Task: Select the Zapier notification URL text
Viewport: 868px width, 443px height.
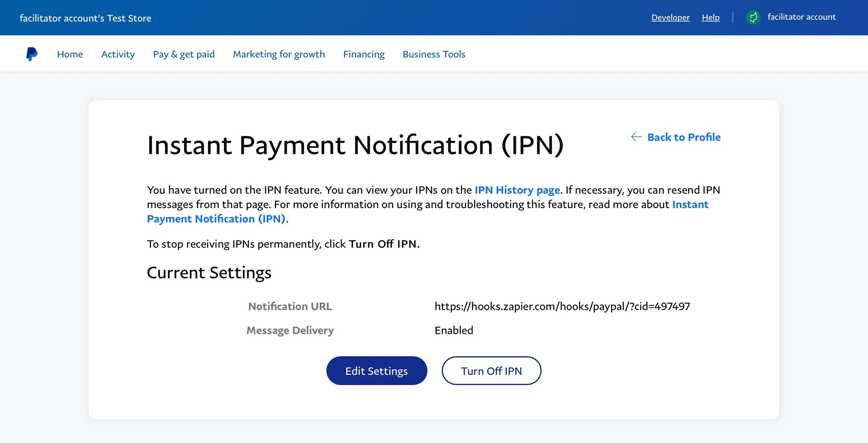Action: pyautogui.click(x=562, y=306)
